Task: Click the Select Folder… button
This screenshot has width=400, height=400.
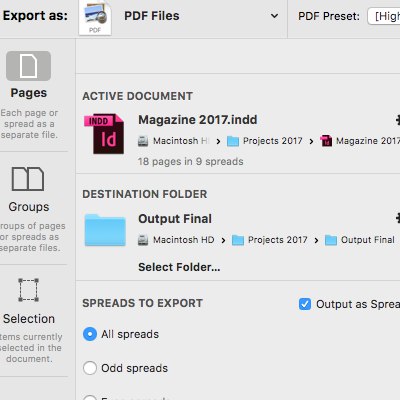Action: click(x=179, y=267)
